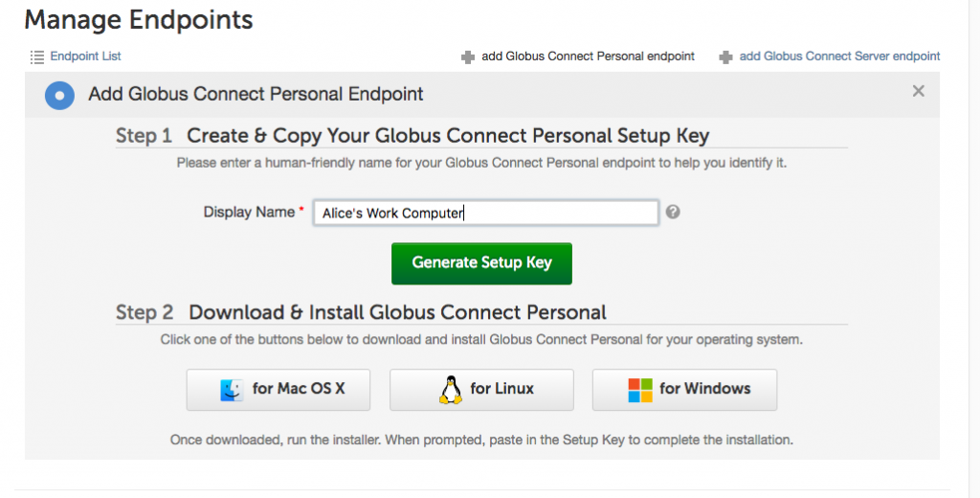Open the Display Name help question mark
Viewport: 980px width, 498px height.
tap(673, 212)
